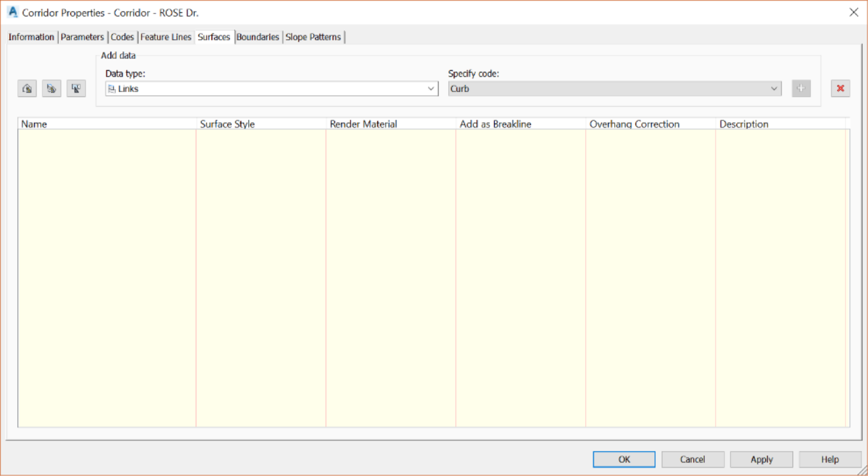Click the Autodesk logo in the title bar
Screen dimensions: 868x476
click(12, 12)
